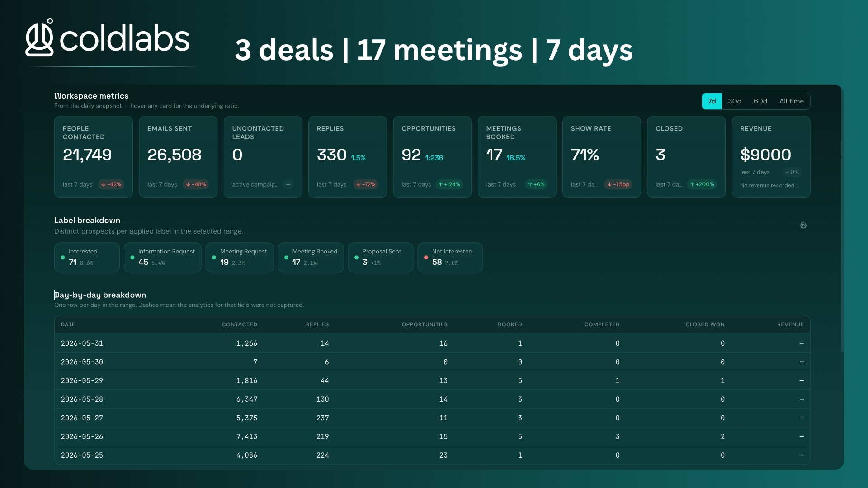Select the Not Interested label chip
868x488 pixels.
point(450,258)
